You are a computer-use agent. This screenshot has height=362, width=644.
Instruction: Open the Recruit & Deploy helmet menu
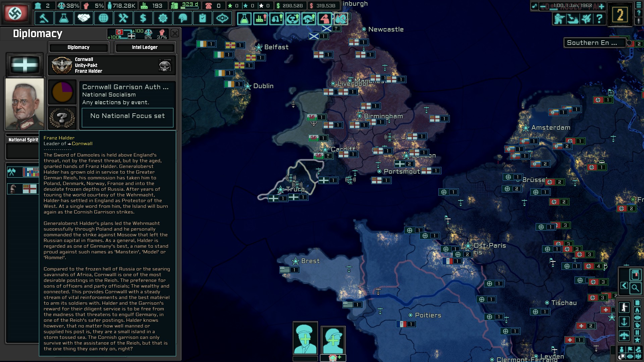(183, 18)
